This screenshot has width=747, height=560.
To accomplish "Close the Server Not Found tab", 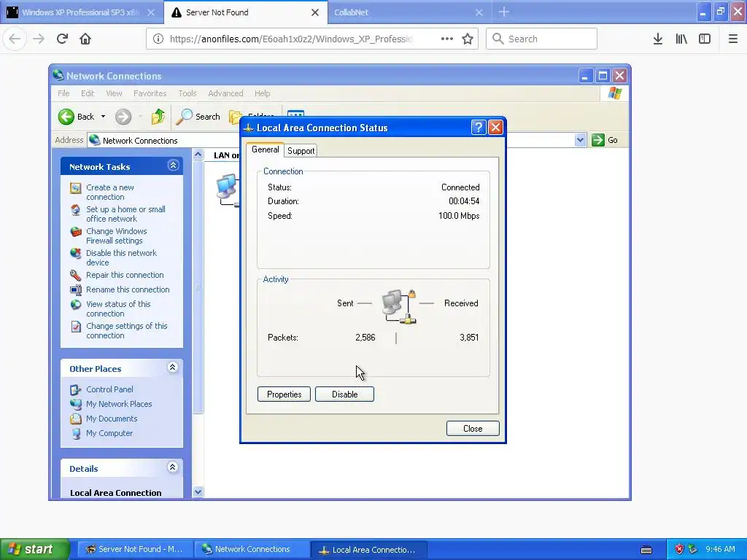I will tap(315, 12).
